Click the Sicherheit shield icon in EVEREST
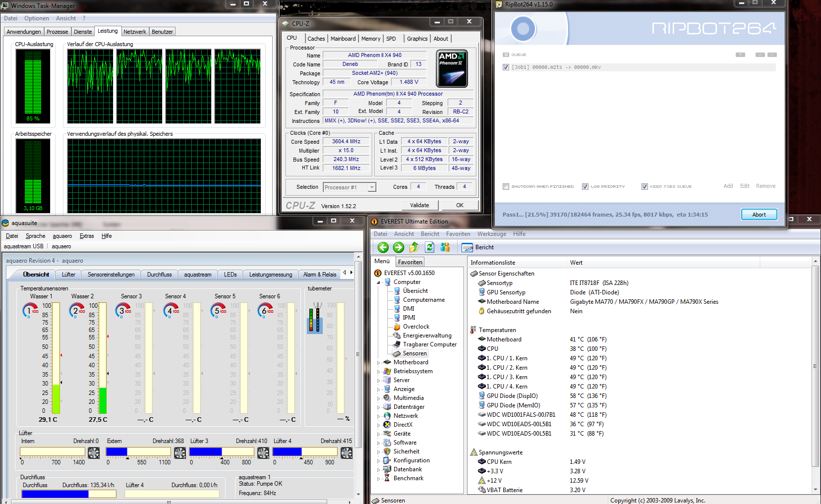Viewport: 821px width, 504px height. pyautogui.click(x=387, y=451)
